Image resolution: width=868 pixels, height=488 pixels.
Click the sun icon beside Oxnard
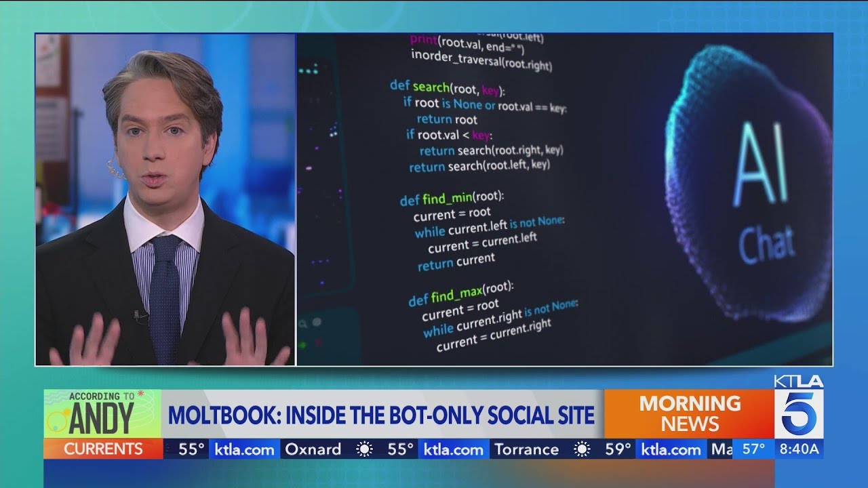(365, 449)
